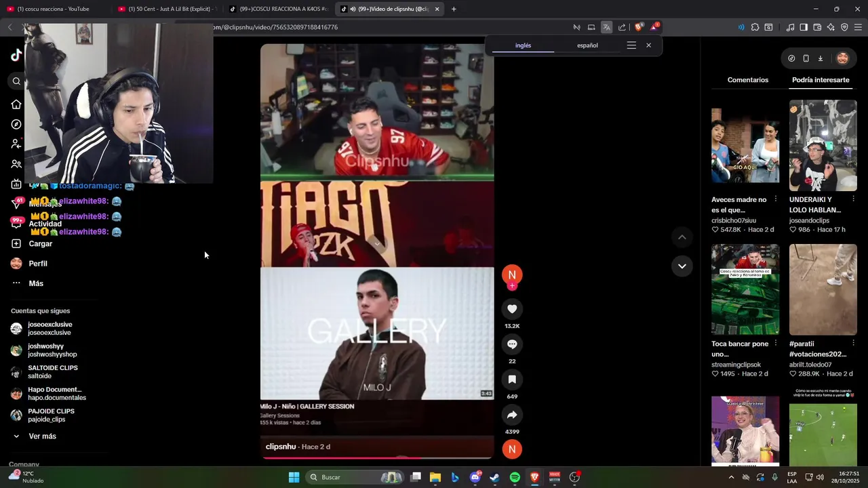Toggle the browser sidebar panel icon
The image size is (868, 488).
pos(804,27)
